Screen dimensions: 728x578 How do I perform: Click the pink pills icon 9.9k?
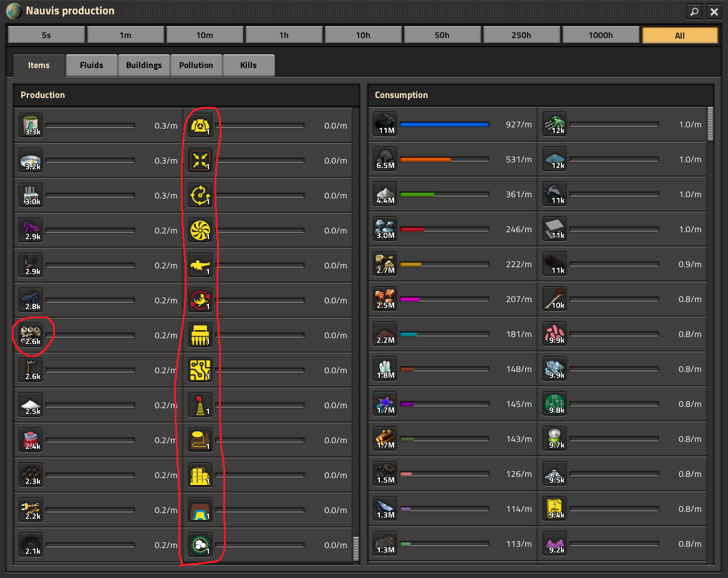pyautogui.click(x=555, y=334)
